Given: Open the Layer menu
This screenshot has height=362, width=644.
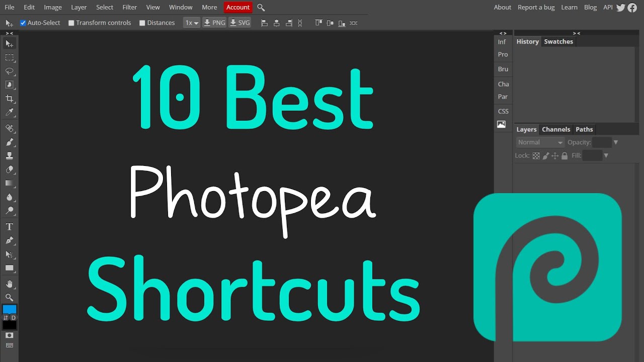Looking at the screenshot, I should click(79, 7).
